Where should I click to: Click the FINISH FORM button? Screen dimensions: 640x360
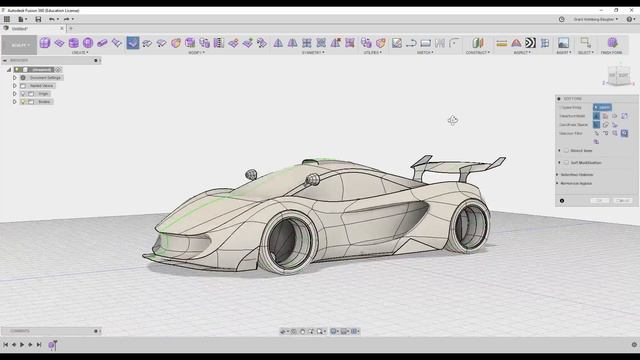click(611, 45)
